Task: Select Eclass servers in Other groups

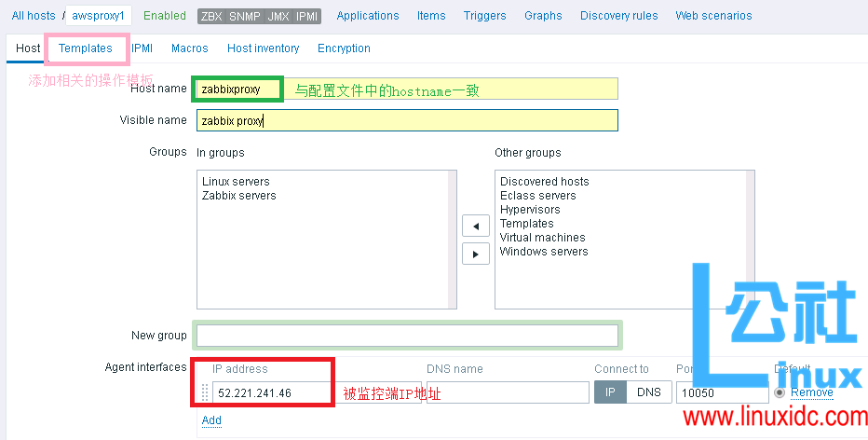Action: 537,195
